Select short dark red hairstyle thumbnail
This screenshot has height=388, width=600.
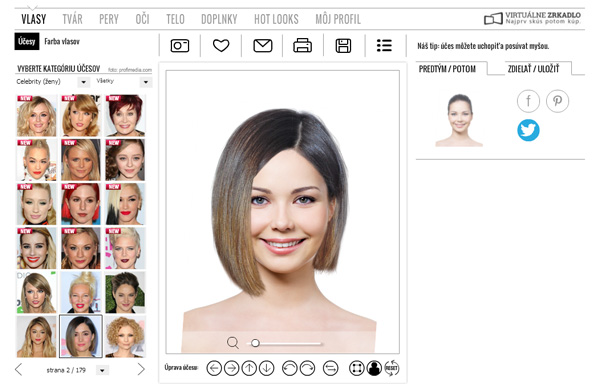(x=125, y=116)
